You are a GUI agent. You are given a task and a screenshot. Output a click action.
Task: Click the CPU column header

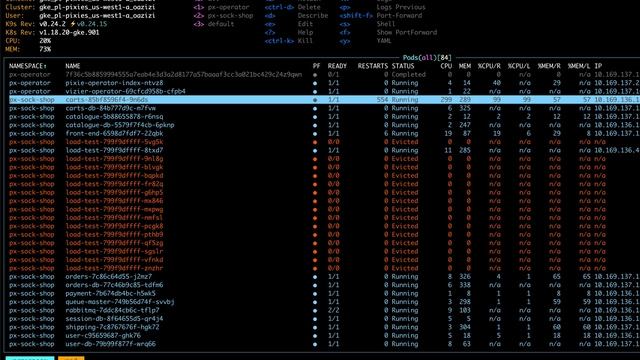pos(446,66)
